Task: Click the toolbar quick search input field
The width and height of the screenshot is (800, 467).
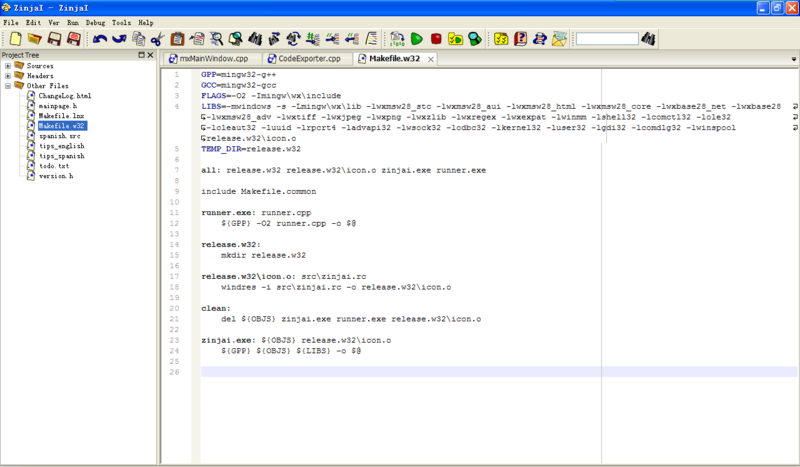Action: click(607, 39)
